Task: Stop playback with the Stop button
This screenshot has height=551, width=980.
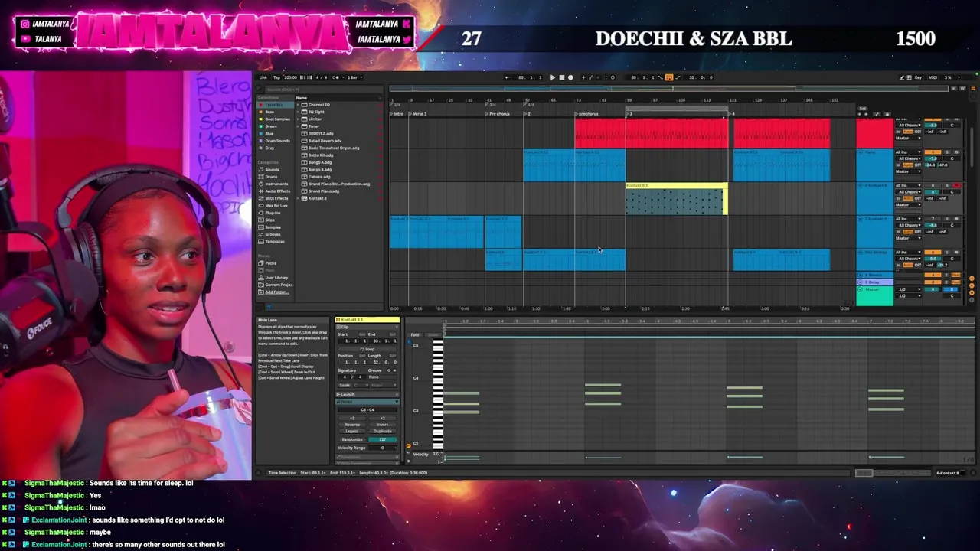Action: click(x=561, y=77)
